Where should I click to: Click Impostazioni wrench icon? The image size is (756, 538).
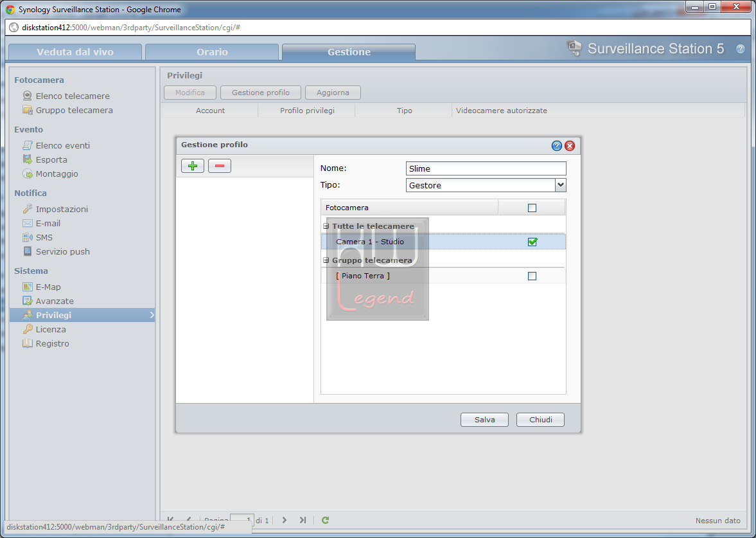click(28, 209)
